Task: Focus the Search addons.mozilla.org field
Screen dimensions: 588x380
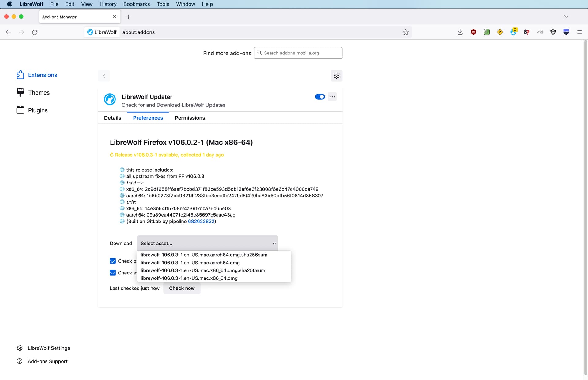Action: 298,53
